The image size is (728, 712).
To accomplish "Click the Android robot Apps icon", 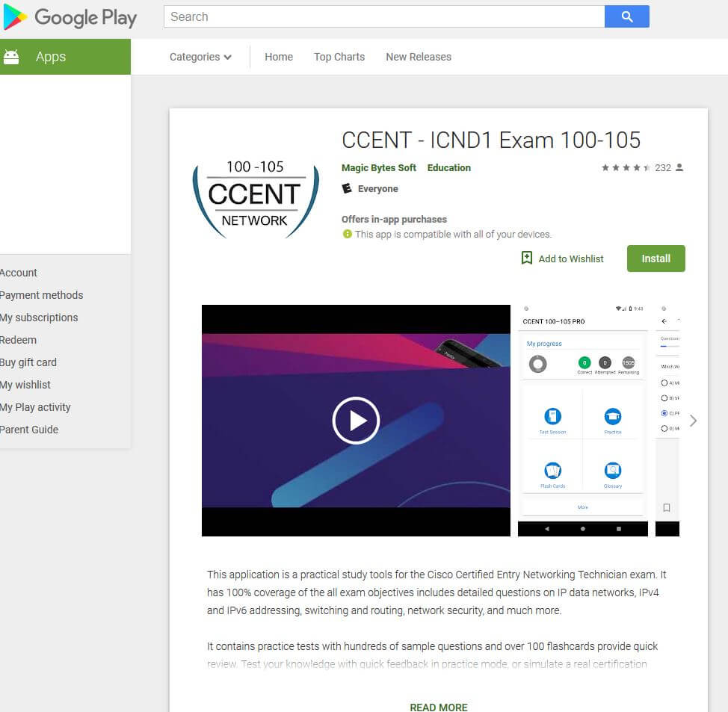I will pos(11,57).
